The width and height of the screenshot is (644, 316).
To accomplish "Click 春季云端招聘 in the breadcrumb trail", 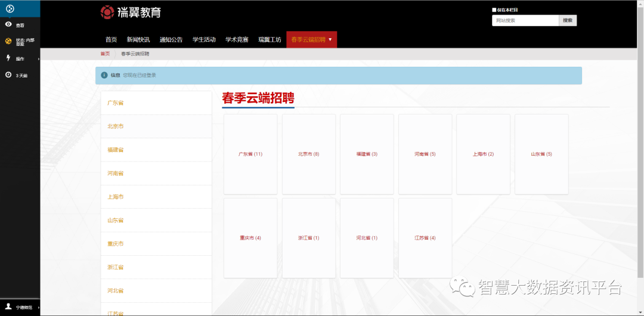I will (135, 54).
